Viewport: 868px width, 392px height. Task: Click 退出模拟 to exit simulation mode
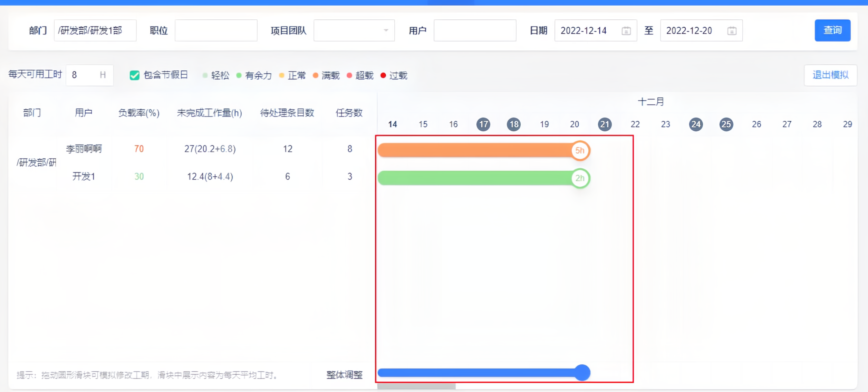pos(830,75)
